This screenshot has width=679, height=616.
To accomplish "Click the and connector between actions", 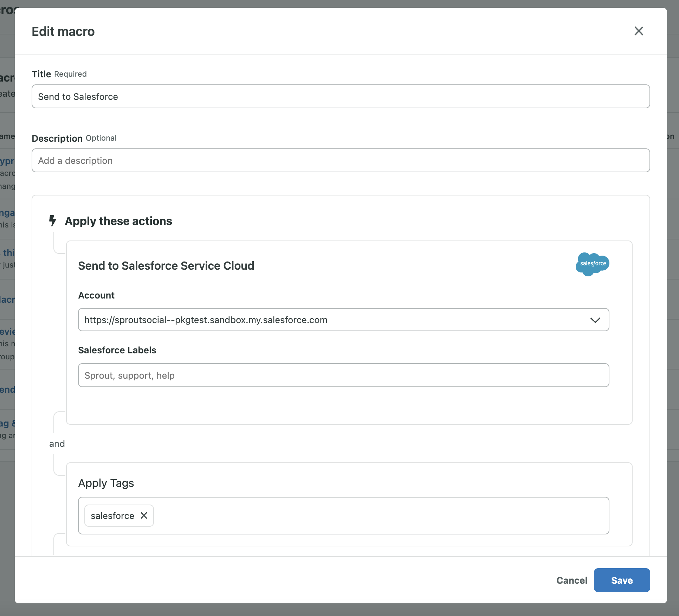I will [x=57, y=444].
